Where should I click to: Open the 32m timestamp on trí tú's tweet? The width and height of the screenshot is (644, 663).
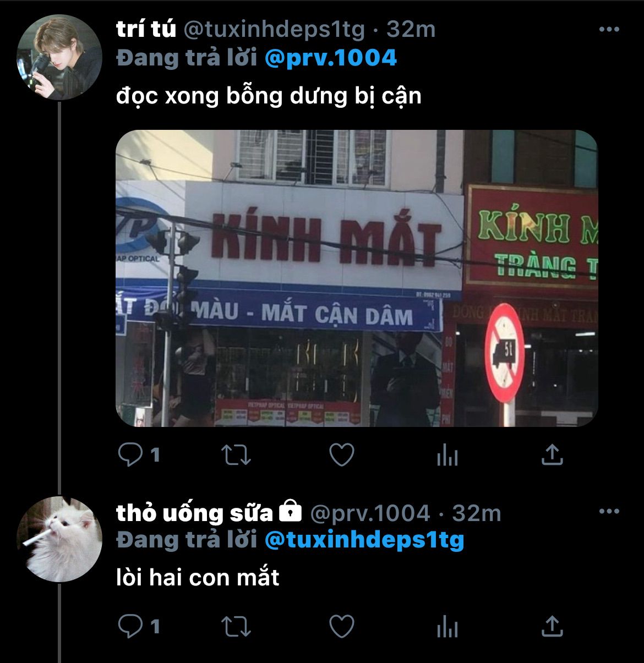click(411, 29)
